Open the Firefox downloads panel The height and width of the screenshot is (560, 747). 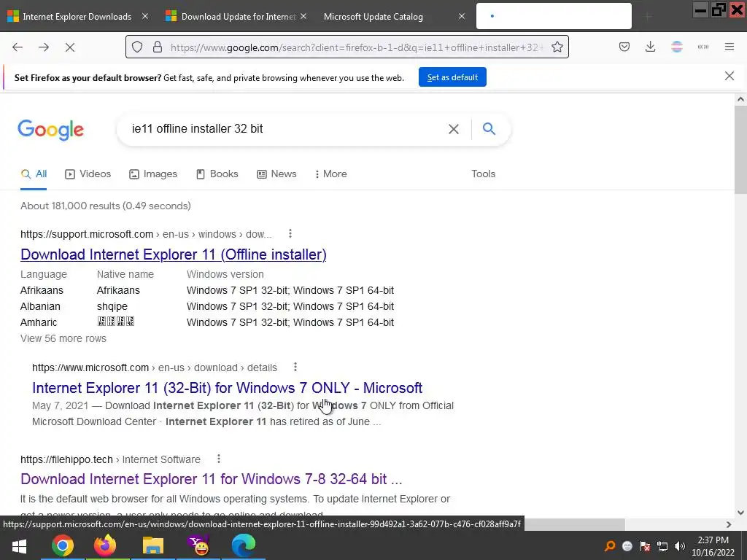pos(650,47)
